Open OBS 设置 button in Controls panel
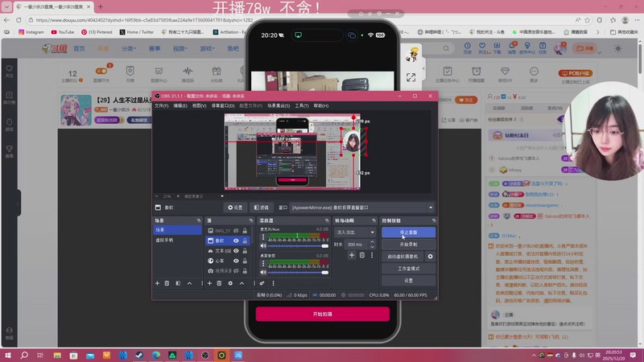Viewport: 644px width, 362px height. (x=408, y=280)
